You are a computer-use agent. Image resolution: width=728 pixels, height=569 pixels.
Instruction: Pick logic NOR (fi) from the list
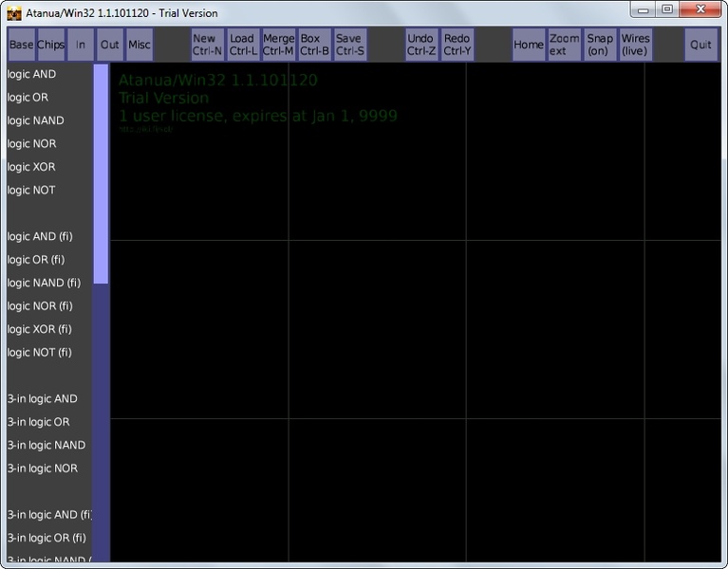40,306
